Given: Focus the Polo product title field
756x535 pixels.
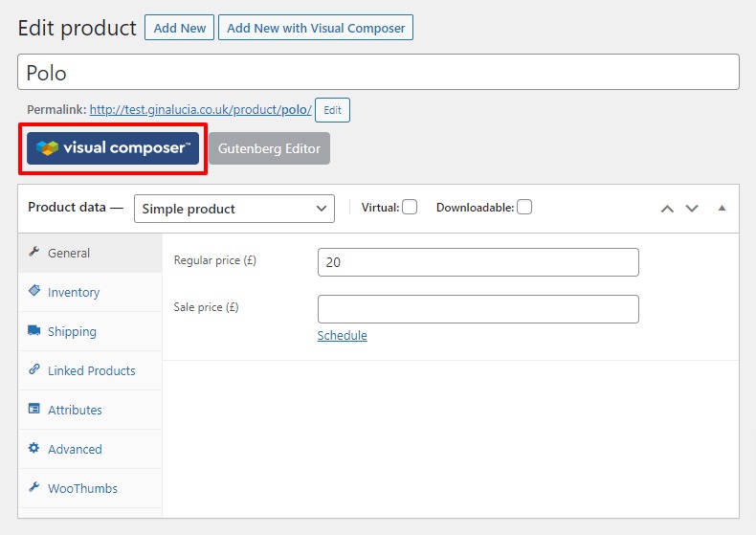Looking at the screenshot, I should pos(379,72).
